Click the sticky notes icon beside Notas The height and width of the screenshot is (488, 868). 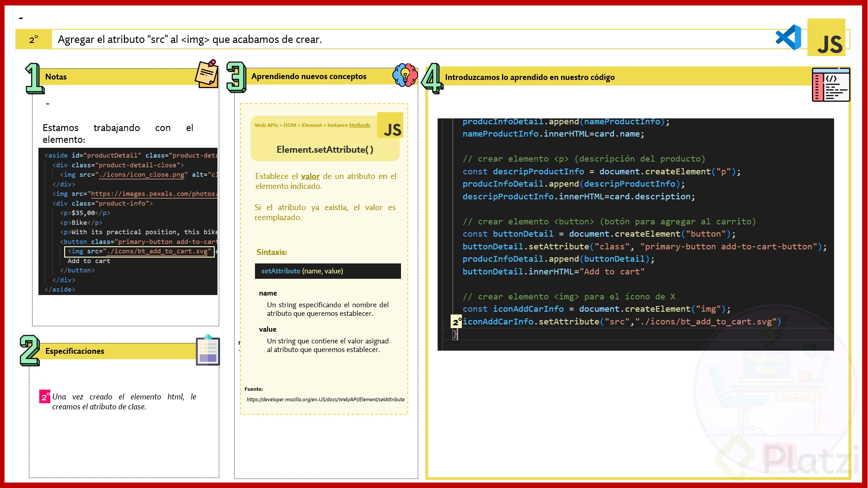point(207,74)
